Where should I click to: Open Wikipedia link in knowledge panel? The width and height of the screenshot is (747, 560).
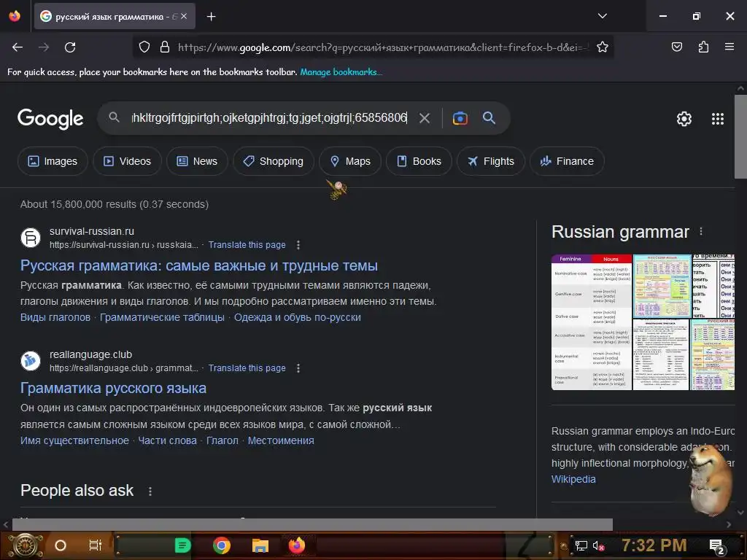pyautogui.click(x=573, y=479)
